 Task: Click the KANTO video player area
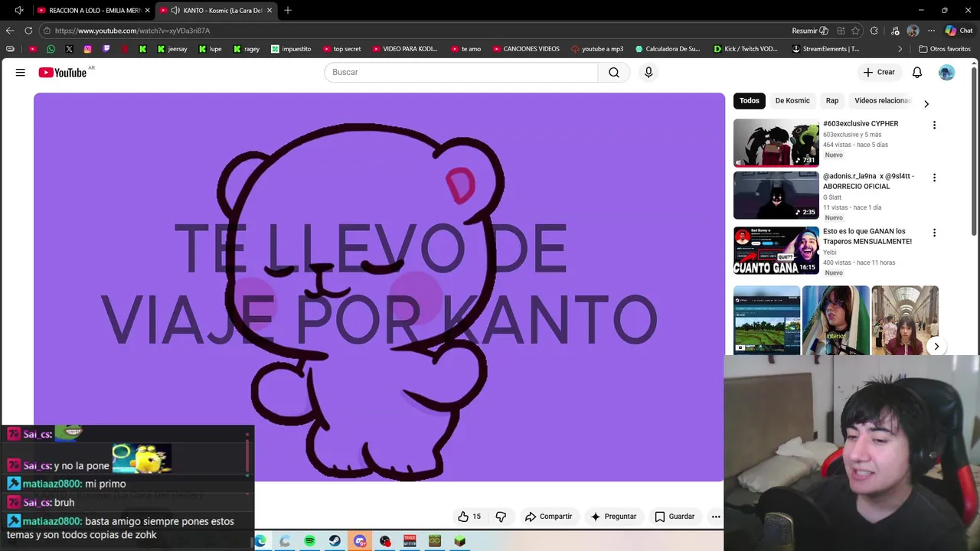point(379,287)
